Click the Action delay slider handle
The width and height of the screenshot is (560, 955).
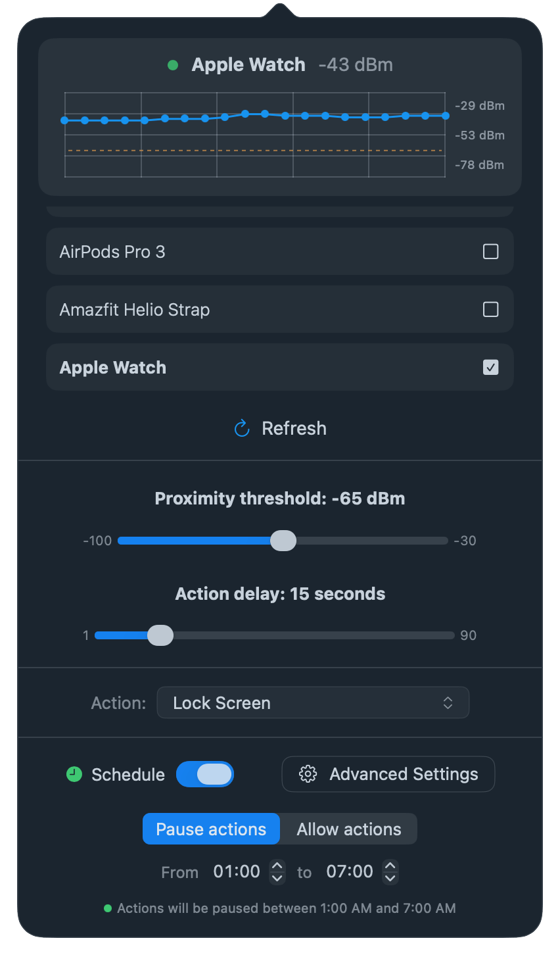[160, 635]
